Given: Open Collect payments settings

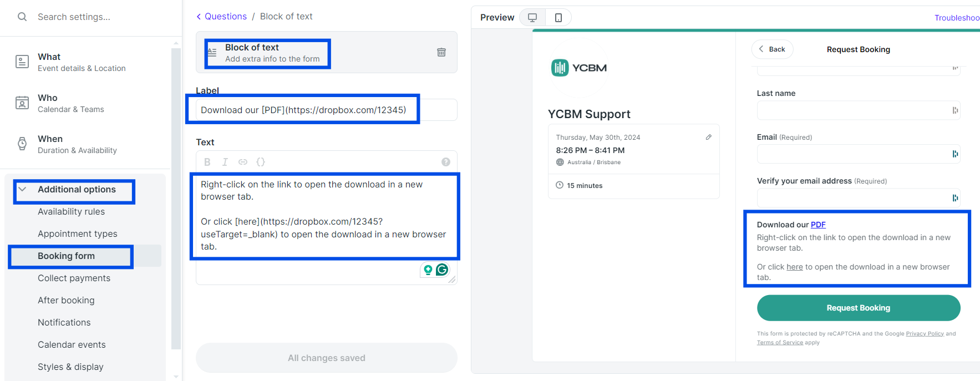Looking at the screenshot, I should 74,278.
